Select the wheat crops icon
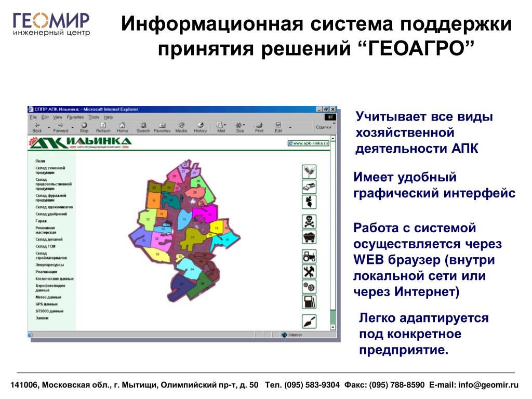 tap(309, 171)
